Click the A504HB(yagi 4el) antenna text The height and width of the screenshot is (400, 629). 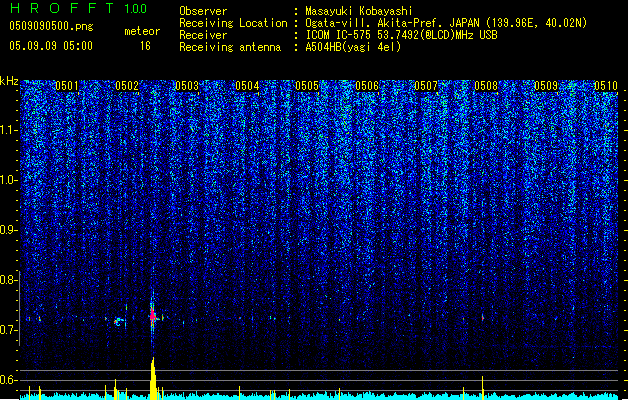[353, 47]
